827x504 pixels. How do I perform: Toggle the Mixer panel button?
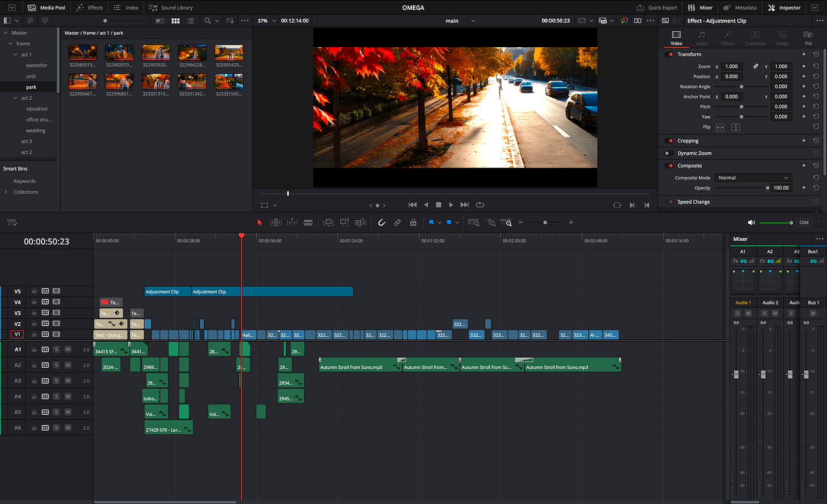(x=701, y=8)
